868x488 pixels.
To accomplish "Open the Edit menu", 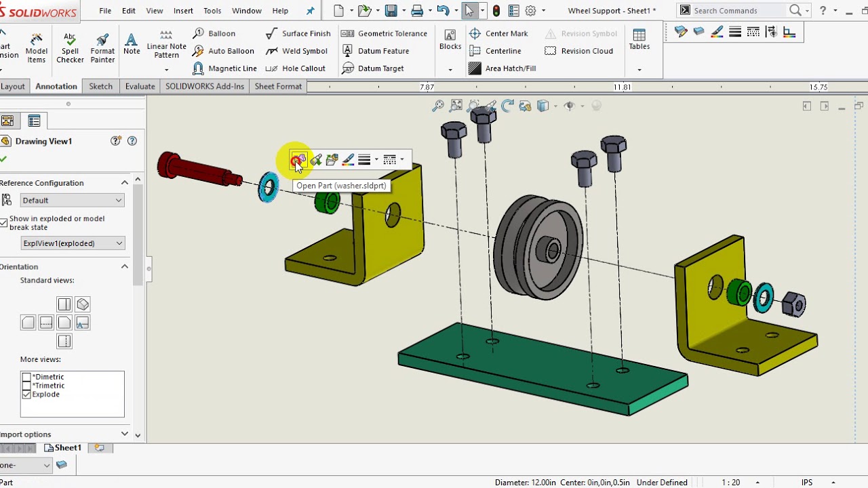I will (129, 11).
